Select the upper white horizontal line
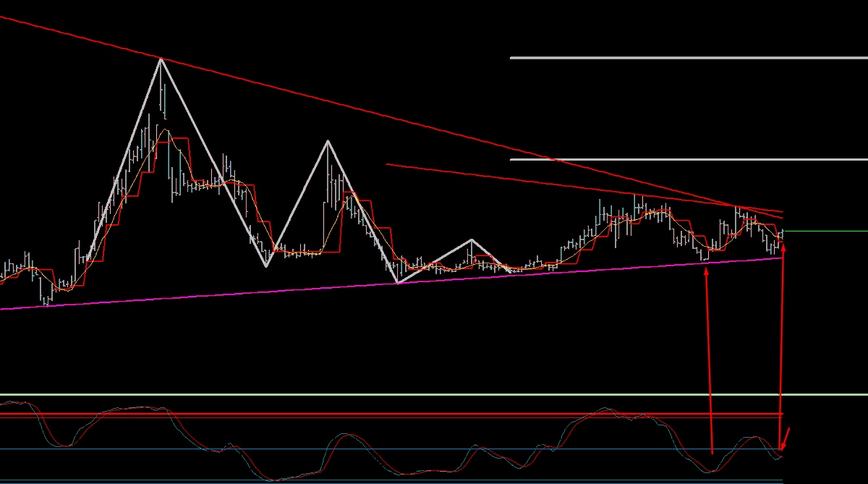 689,58
